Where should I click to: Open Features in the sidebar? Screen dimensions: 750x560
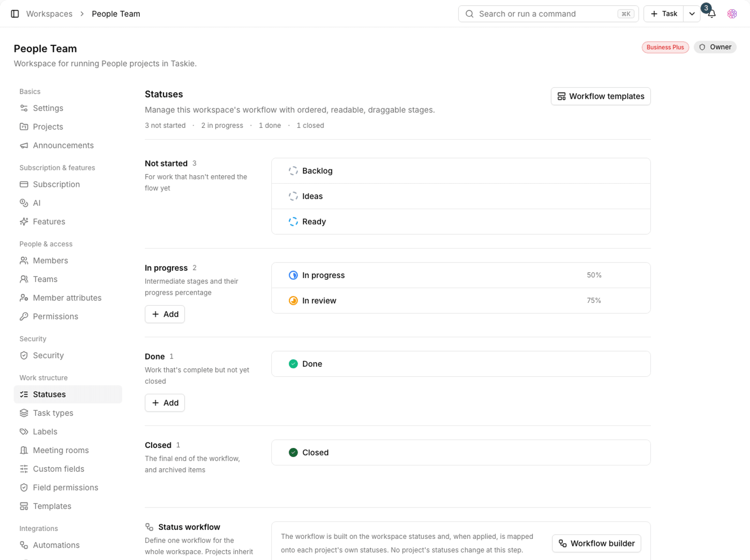pyautogui.click(x=68, y=222)
